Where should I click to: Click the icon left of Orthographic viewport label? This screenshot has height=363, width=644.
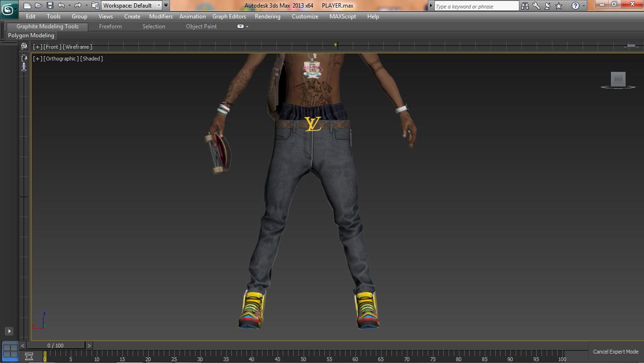(x=24, y=58)
